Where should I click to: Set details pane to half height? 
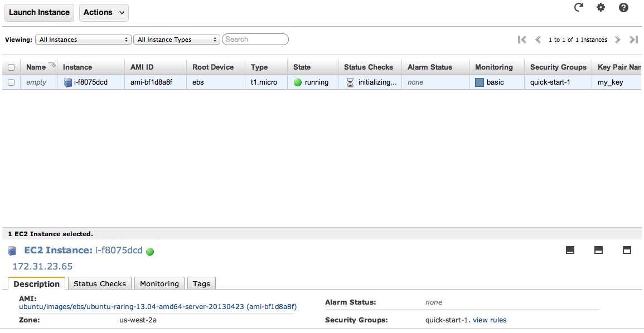(598, 250)
